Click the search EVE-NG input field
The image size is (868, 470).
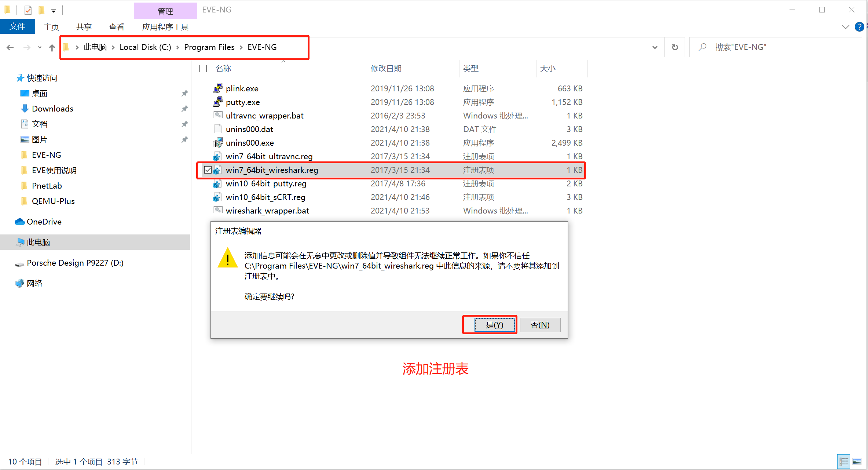tap(775, 47)
